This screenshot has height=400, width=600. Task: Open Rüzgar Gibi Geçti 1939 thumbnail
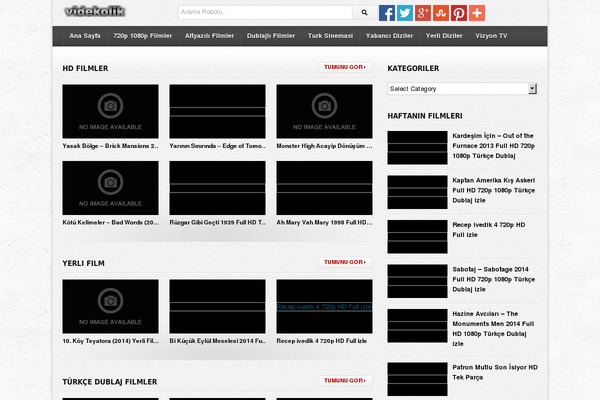[x=217, y=188]
